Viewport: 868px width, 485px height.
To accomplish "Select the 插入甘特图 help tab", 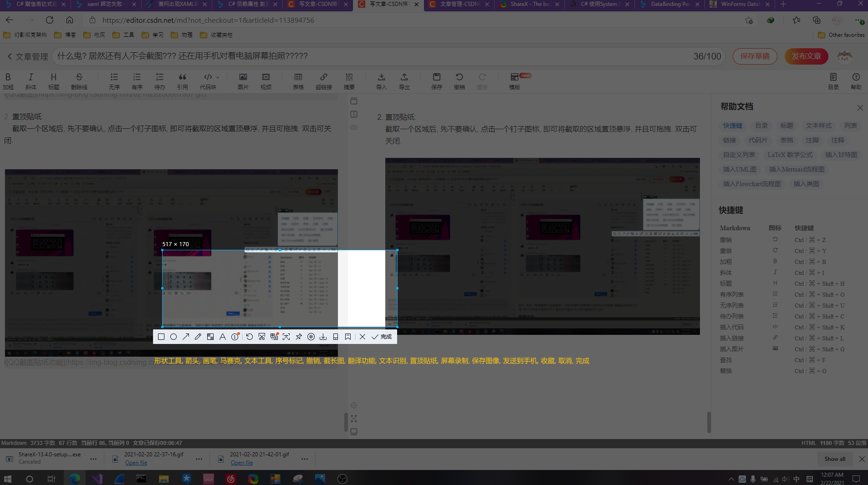I will point(841,155).
